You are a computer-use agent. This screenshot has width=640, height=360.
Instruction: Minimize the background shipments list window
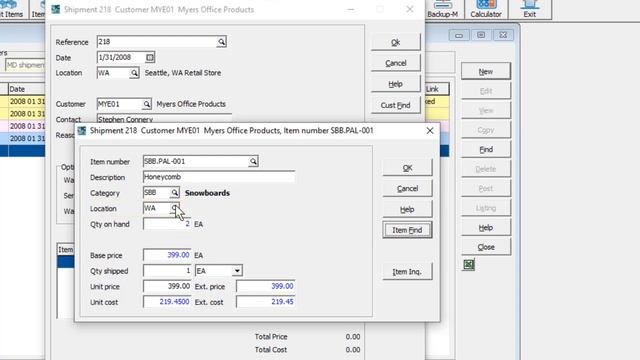(x=459, y=35)
